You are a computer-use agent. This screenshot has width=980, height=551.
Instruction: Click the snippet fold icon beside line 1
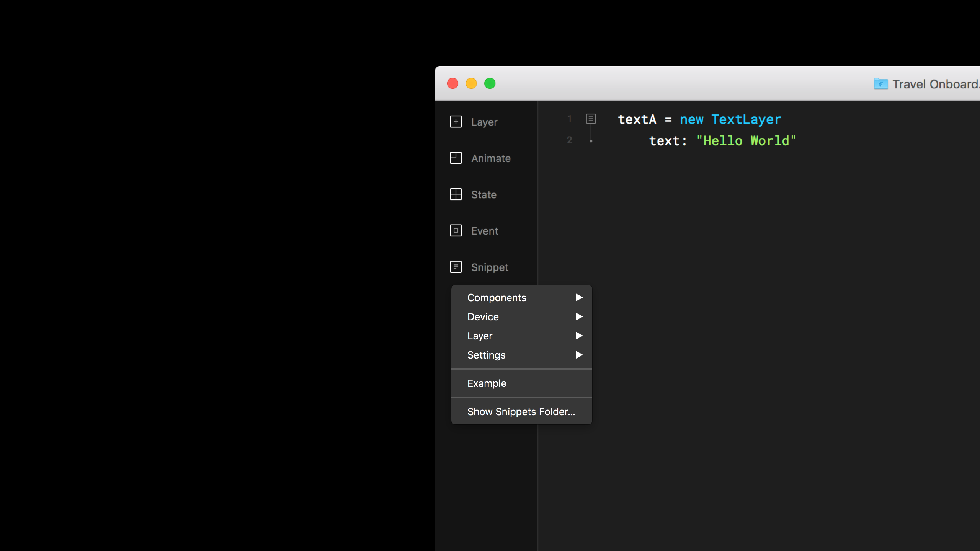tap(591, 119)
